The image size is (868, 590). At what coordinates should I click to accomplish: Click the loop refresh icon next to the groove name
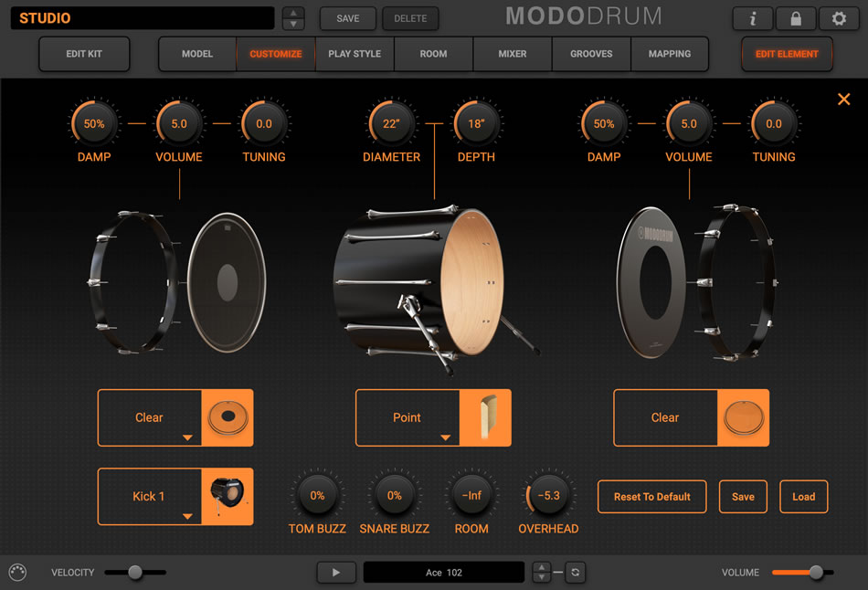[x=574, y=573]
